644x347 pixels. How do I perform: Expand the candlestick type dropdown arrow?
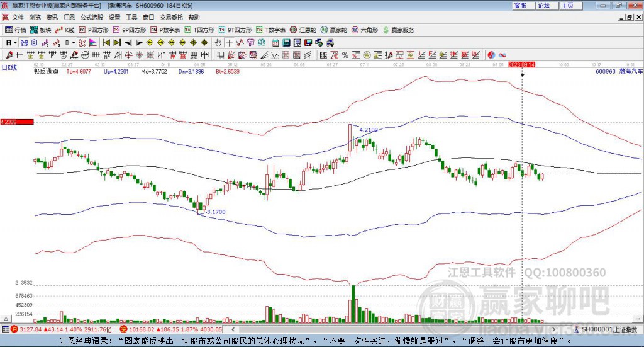coord(74,43)
